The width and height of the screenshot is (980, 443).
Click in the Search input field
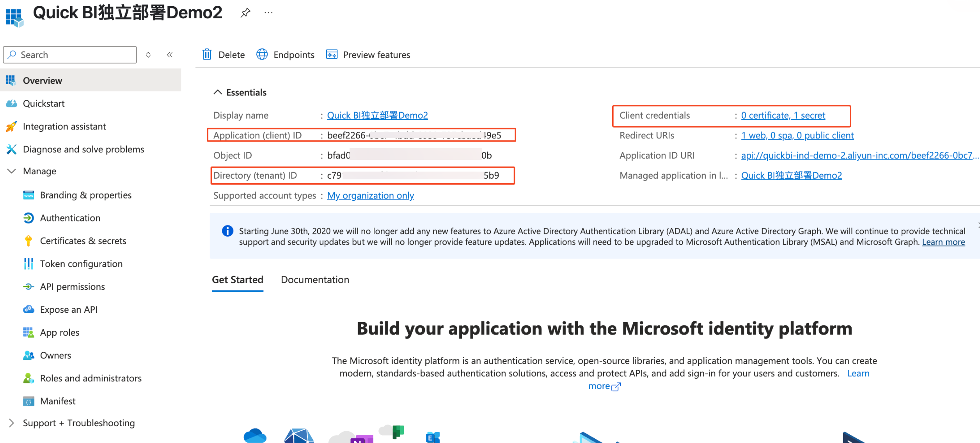tap(70, 55)
